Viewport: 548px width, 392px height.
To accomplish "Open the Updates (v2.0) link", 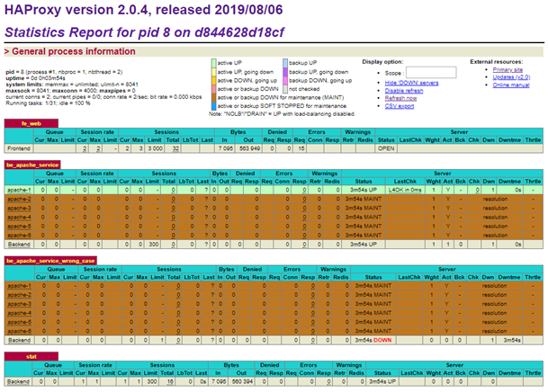I will [x=511, y=77].
